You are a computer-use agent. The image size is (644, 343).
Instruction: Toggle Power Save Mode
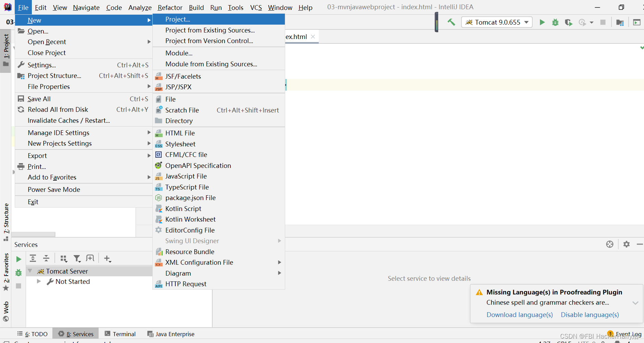[84, 189]
